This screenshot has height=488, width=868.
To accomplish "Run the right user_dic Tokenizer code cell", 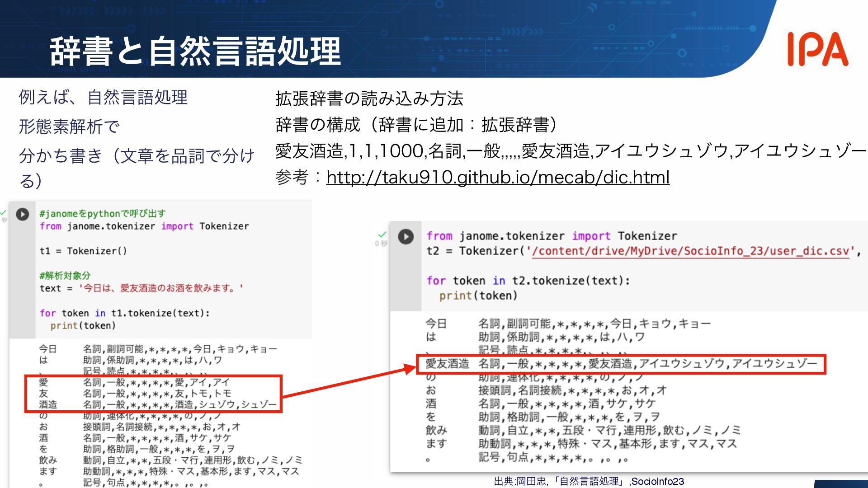I will pos(406,237).
